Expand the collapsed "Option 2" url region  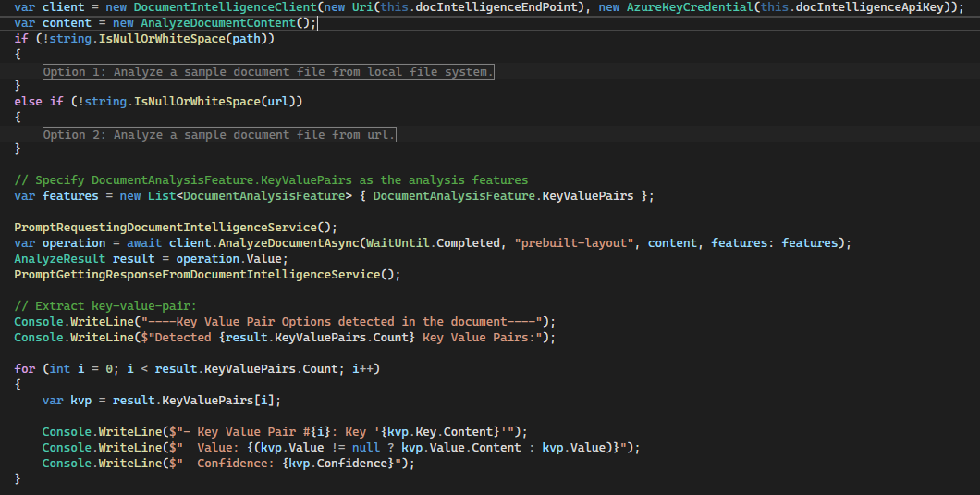coord(219,135)
